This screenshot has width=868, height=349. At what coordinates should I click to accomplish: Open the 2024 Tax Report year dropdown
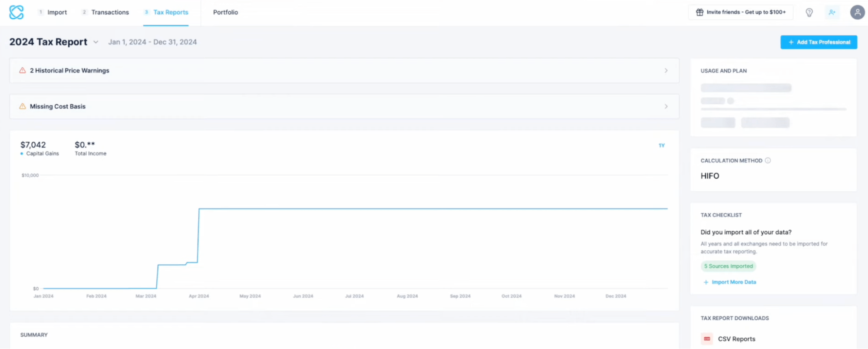(96, 42)
